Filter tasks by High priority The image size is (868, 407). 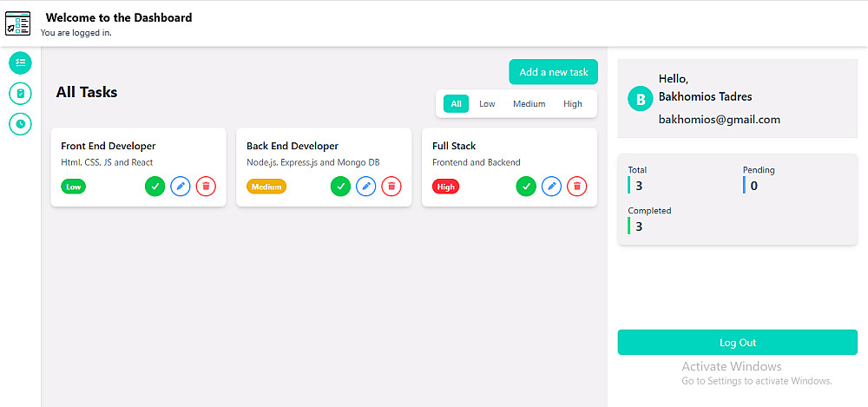pos(573,103)
